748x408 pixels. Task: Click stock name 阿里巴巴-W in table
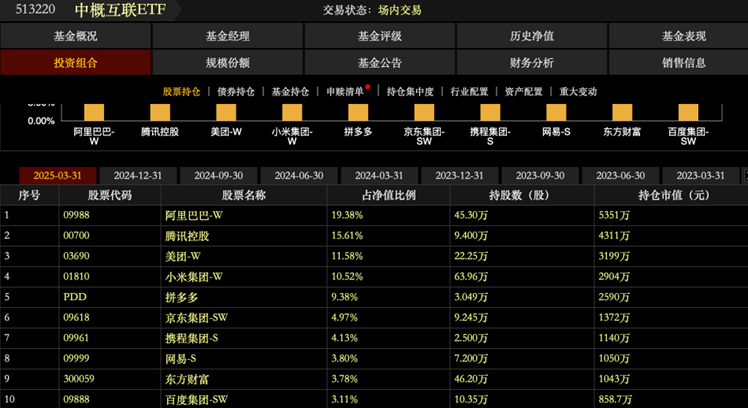click(x=194, y=216)
